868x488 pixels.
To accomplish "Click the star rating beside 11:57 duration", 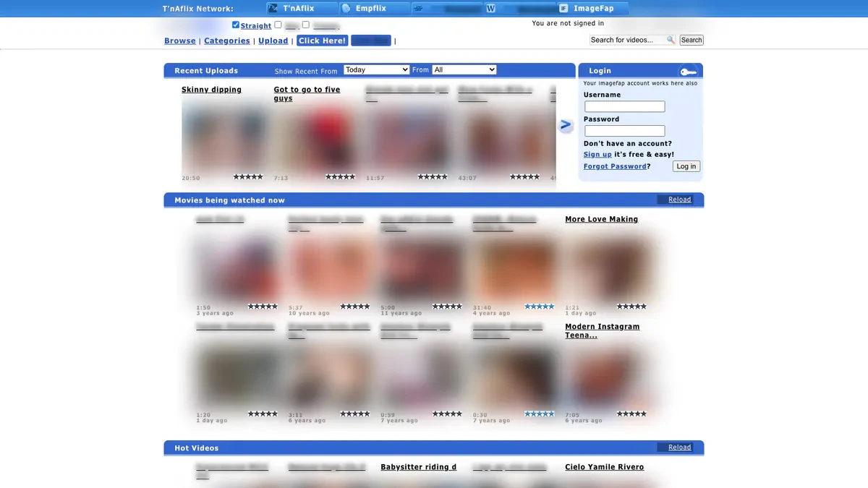I will pos(433,177).
